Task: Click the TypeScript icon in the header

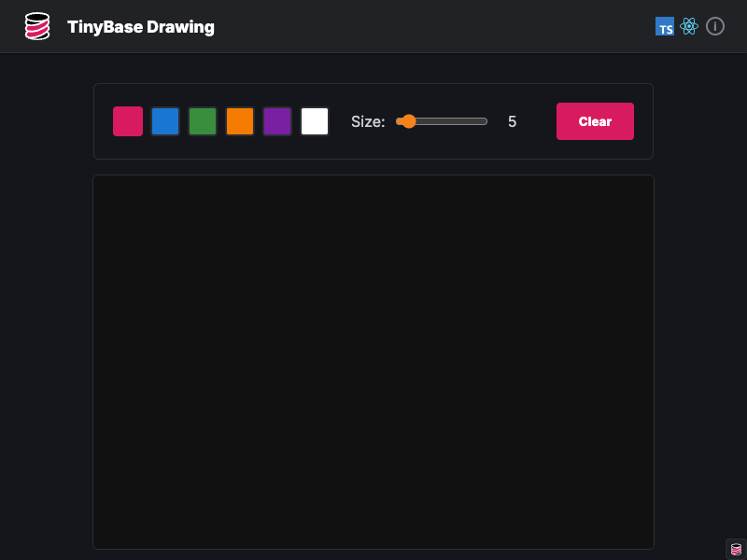Action: [665, 27]
